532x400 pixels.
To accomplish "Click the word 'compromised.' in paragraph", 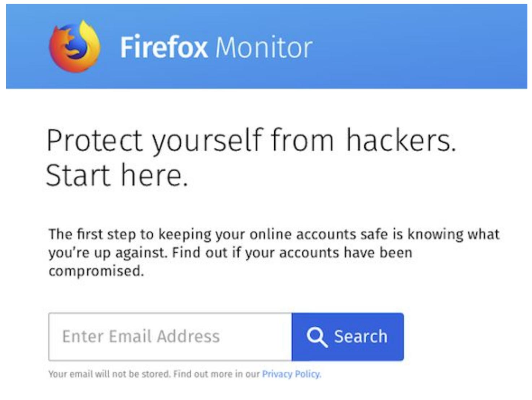I will (x=96, y=271).
